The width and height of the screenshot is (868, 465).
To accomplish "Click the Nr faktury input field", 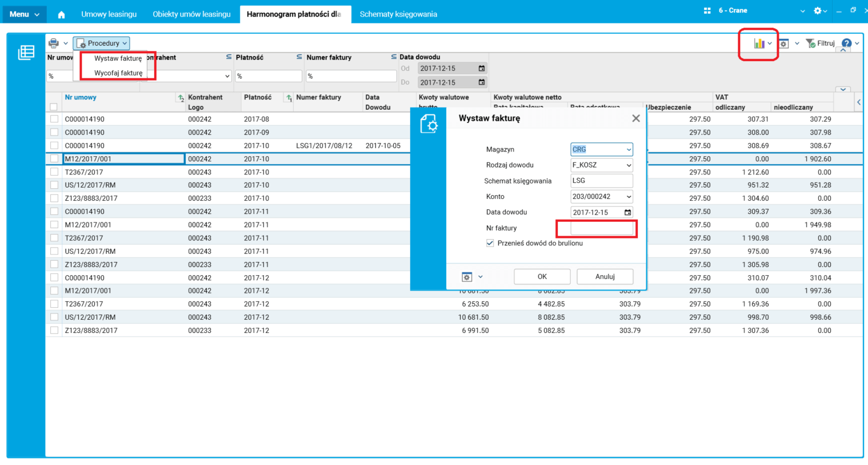I will pos(601,228).
